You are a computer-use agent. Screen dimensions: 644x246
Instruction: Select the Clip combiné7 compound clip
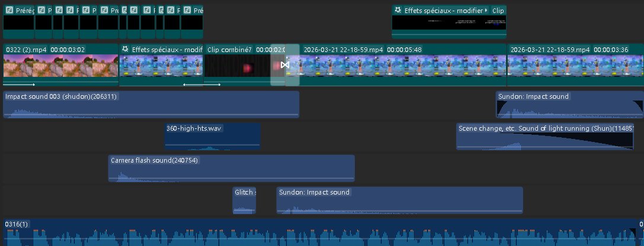pyautogui.click(x=244, y=65)
